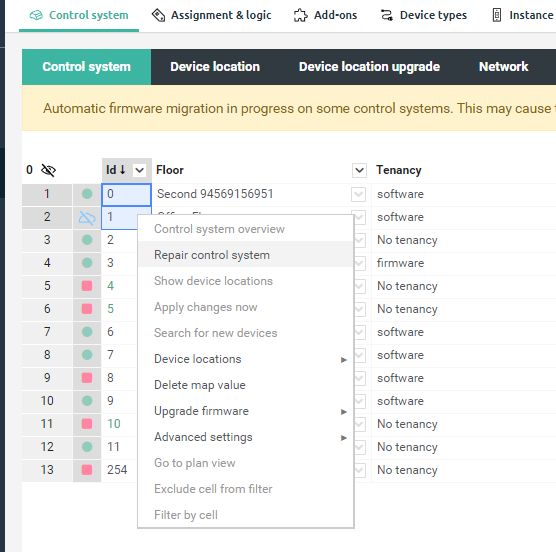Click the green status dot in row 1
Image resolution: width=556 pixels, height=552 pixels.
pos(87,194)
